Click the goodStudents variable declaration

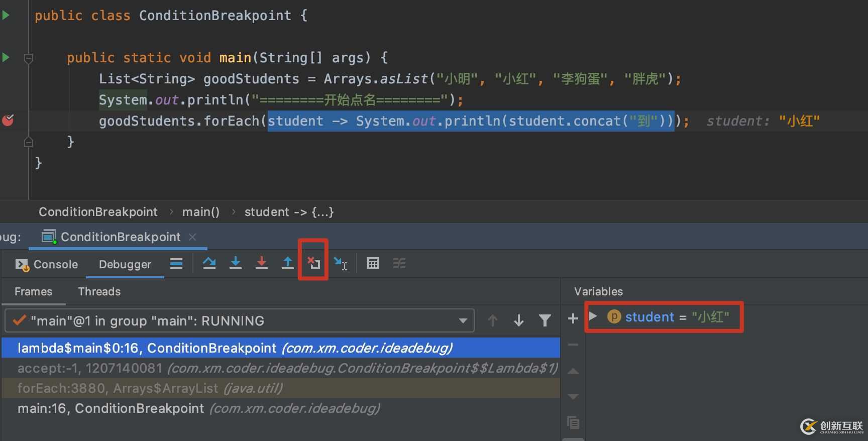251,79
